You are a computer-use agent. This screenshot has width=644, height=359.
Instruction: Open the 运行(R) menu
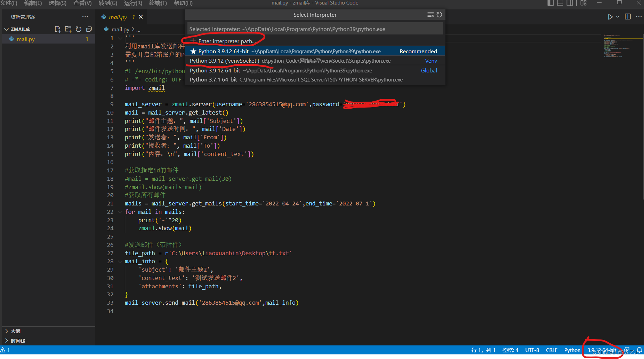pos(133,3)
